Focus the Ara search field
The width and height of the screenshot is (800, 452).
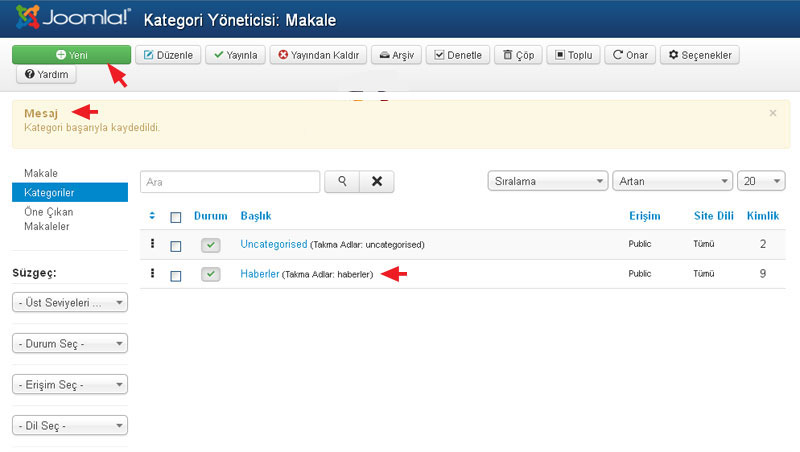point(230,182)
